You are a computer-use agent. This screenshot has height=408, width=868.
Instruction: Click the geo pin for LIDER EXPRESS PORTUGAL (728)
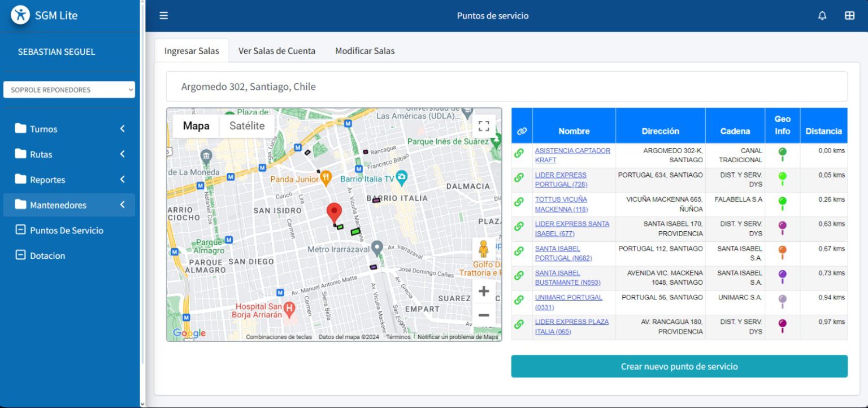tap(782, 179)
